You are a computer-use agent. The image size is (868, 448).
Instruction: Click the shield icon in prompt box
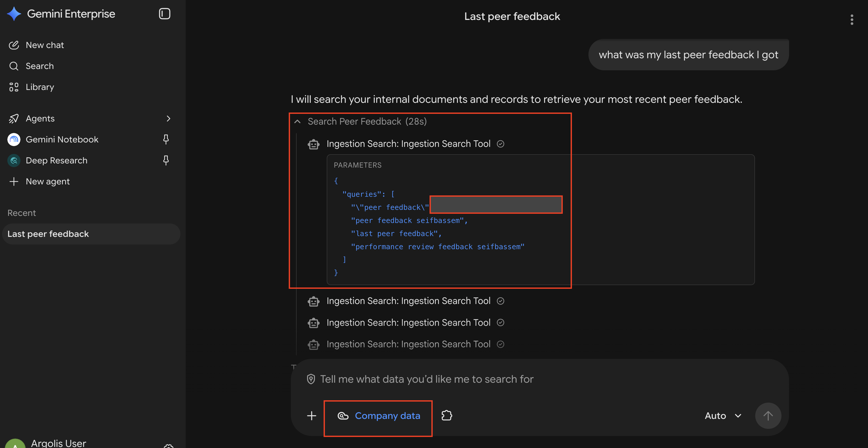[x=311, y=379]
